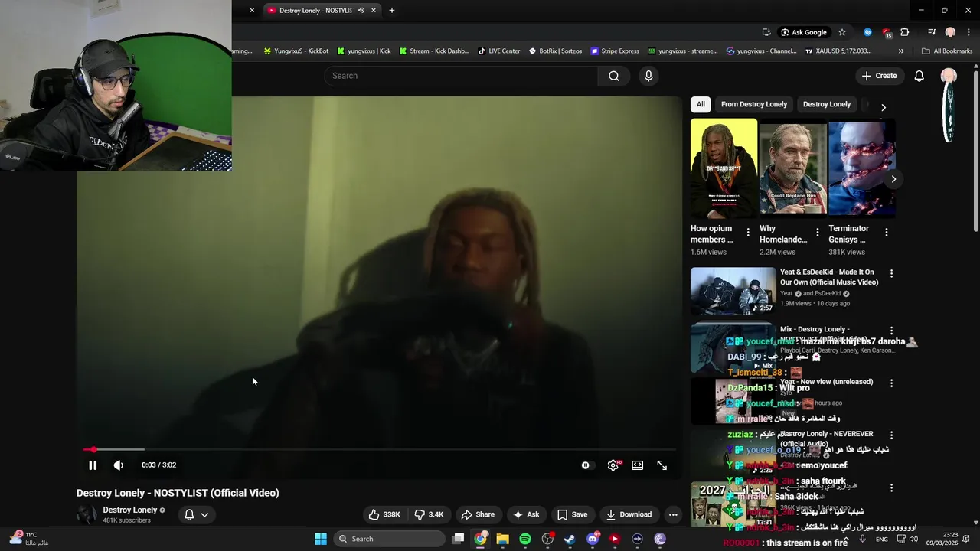
Task: Open the player settings gear
Action: pos(613,465)
